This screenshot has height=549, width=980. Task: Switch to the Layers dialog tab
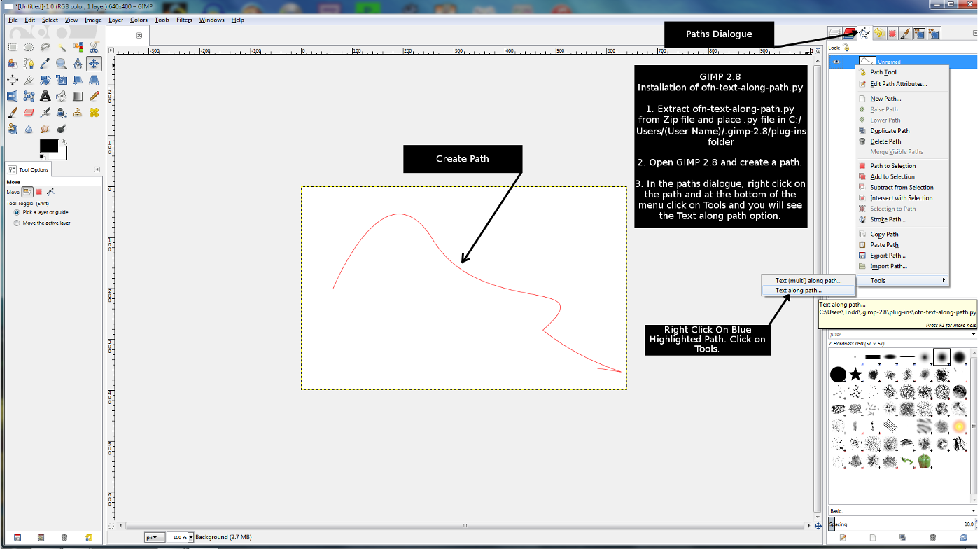834,33
